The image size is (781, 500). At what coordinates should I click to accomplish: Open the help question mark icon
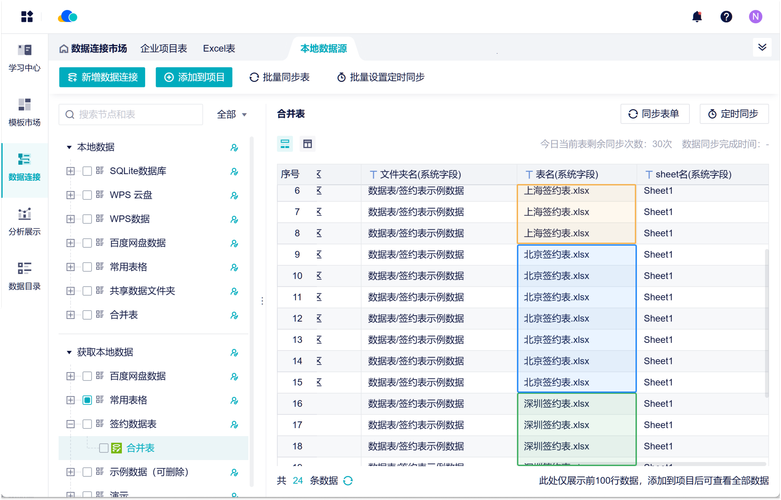tap(726, 16)
